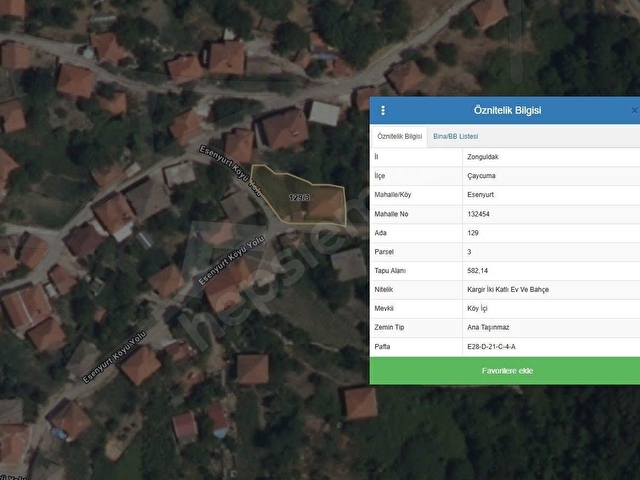Switch to the Öznitelik Bilgisi tab
This screenshot has width=640, height=480.
tap(399, 136)
